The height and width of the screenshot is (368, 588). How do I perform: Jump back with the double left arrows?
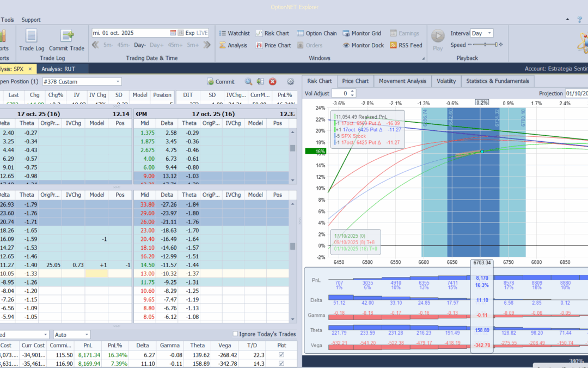96,45
